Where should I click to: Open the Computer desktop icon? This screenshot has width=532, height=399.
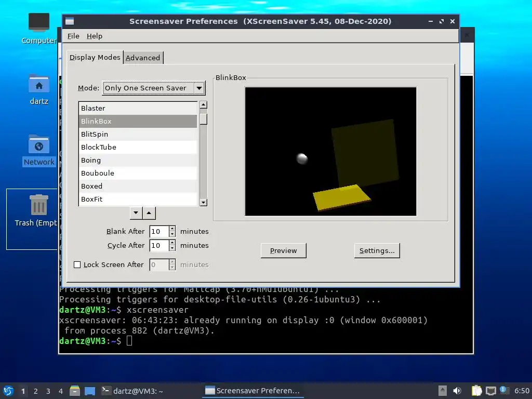(38, 29)
